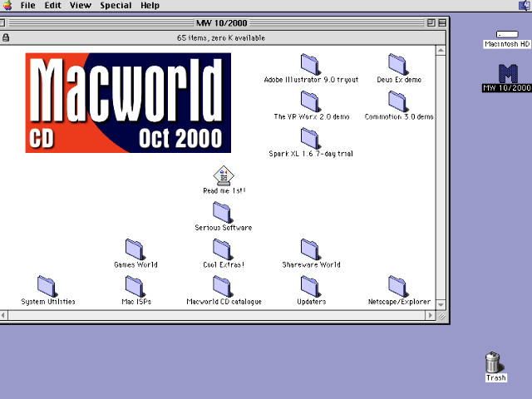Open the Edit menu
This screenshot has height=399, width=532.
(x=53, y=6)
